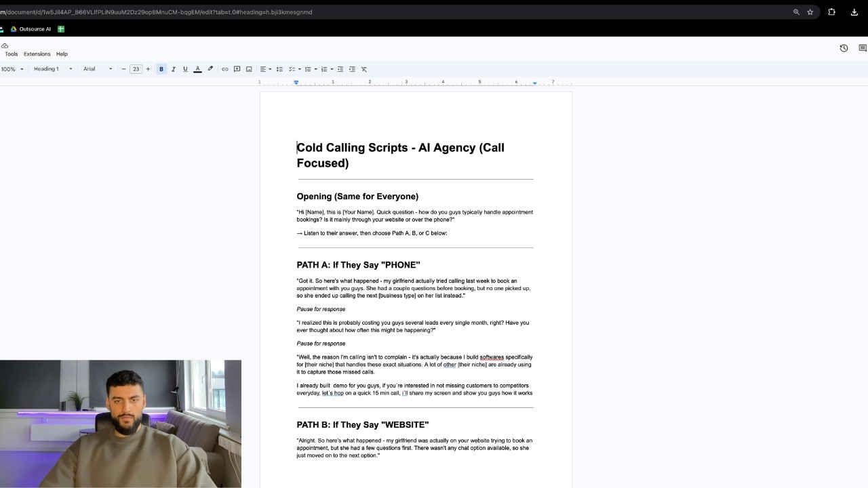Open numbered list options dropdown arrow
Viewport: 868px width, 488px height.
point(332,69)
